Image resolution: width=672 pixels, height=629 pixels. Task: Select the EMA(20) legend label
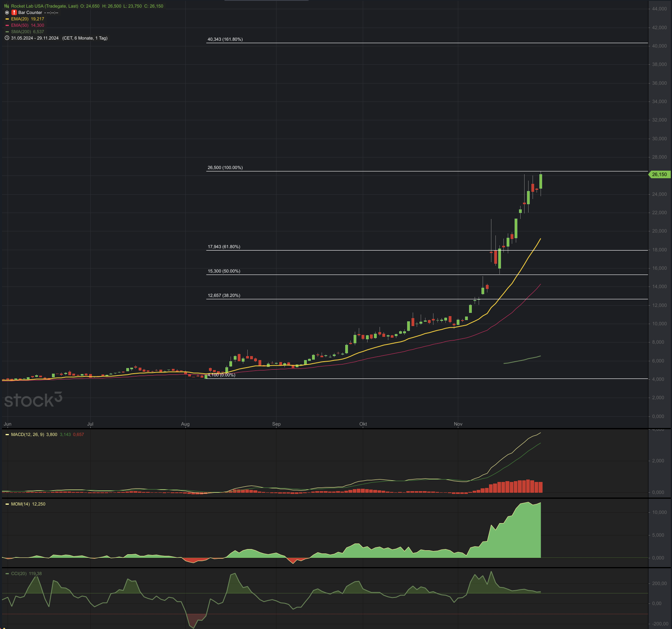[20, 19]
